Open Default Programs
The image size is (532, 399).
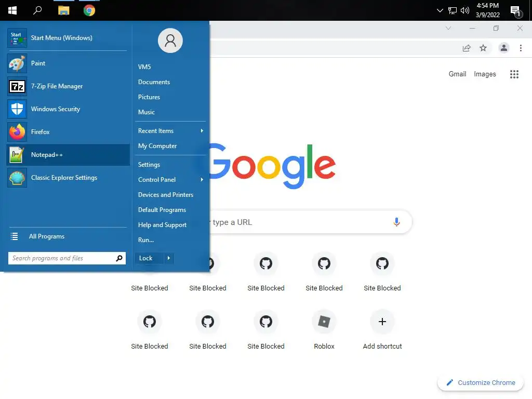click(x=170, y=210)
